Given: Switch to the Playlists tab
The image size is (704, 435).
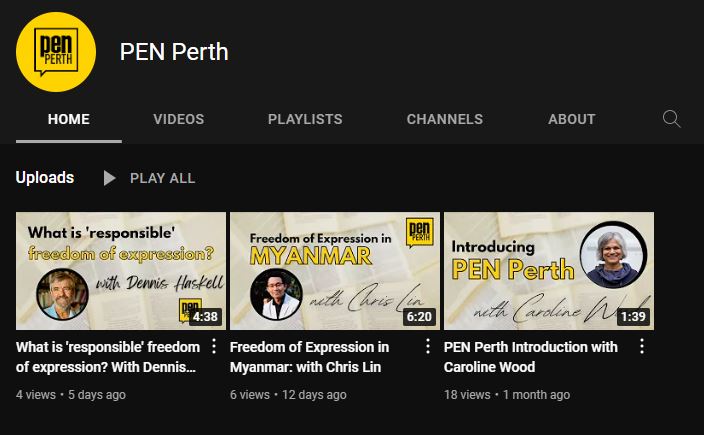Looking at the screenshot, I should click(305, 119).
